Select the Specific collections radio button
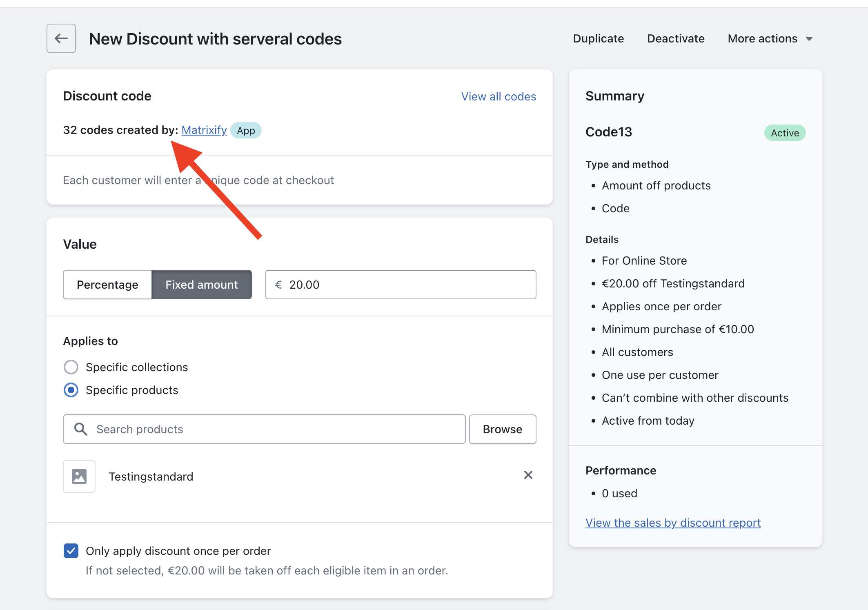This screenshot has width=868, height=610. (71, 367)
